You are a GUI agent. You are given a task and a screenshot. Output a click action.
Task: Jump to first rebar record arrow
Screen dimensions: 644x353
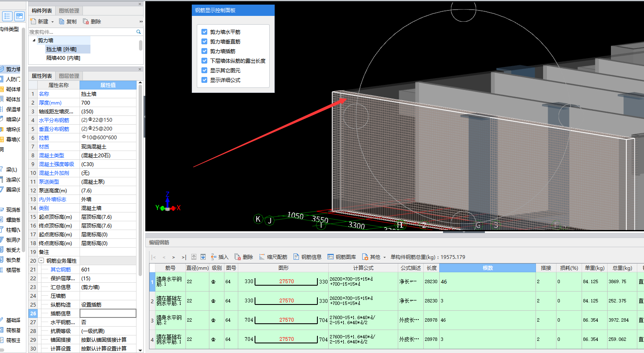click(154, 257)
